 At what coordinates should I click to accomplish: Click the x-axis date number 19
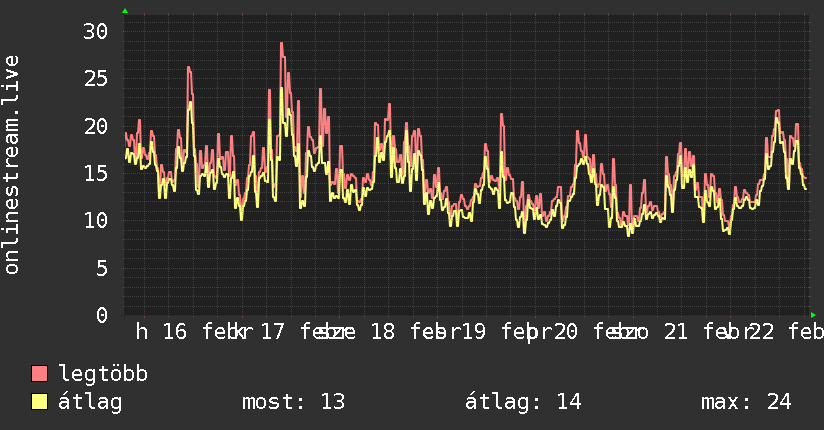coord(473,332)
